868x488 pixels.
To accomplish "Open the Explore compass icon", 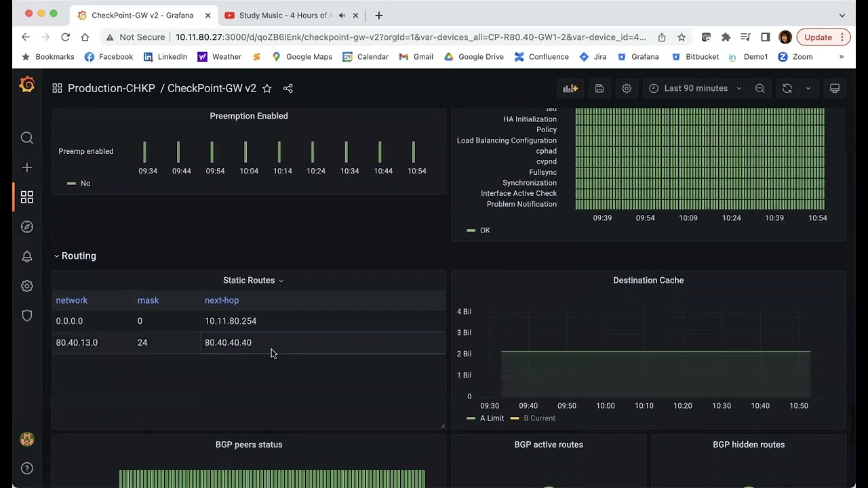I will 27,227.
